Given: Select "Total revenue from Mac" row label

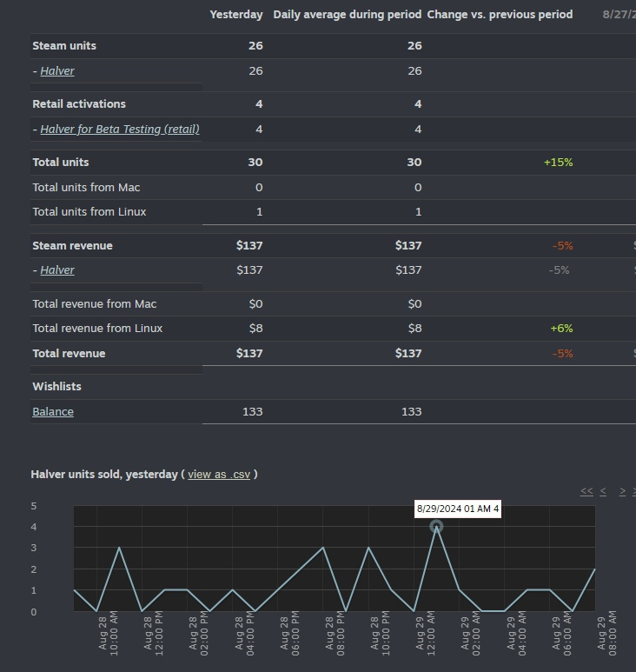Looking at the screenshot, I should pyautogui.click(x=94, y=304).
